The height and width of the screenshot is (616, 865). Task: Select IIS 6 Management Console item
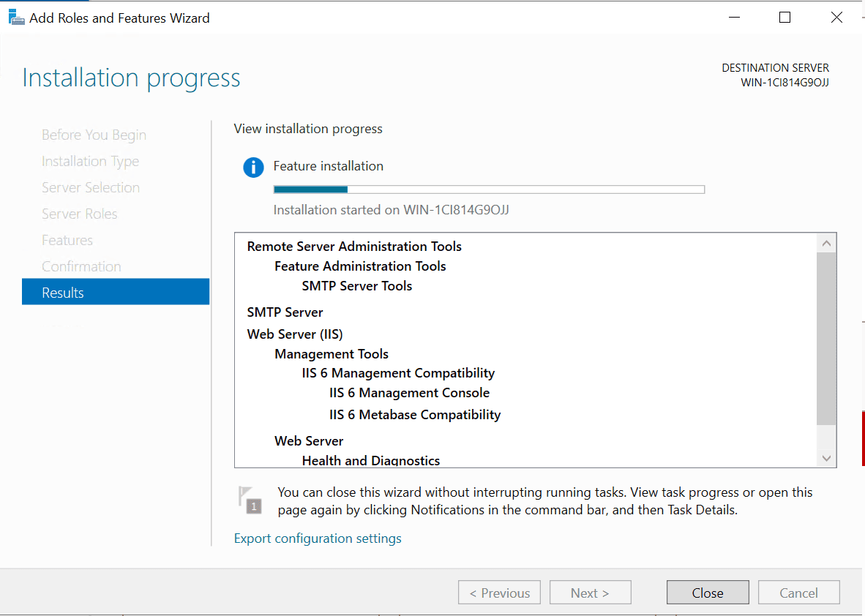[x=409, y=393]
